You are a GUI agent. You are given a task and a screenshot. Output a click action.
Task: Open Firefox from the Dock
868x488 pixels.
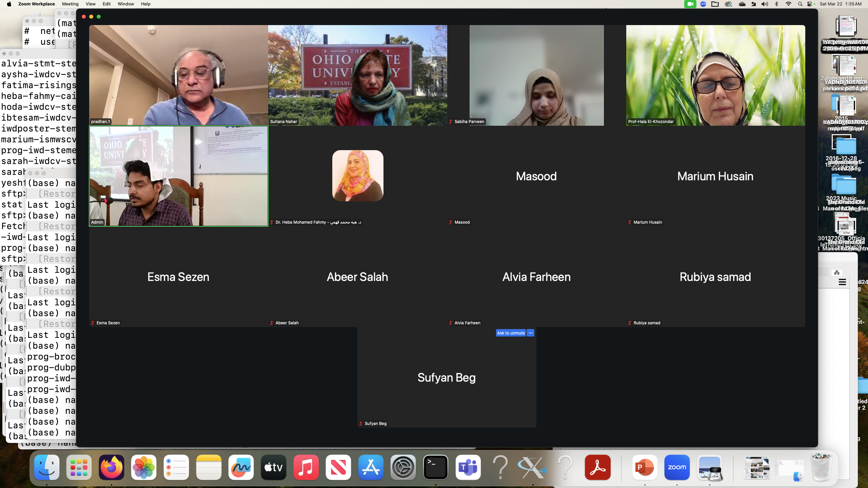coord(111,467)
